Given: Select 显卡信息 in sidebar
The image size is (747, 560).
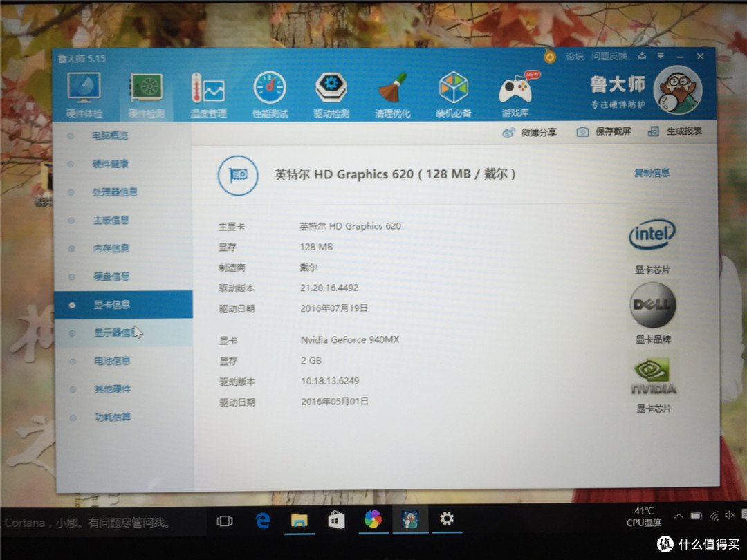Looking at the screenshot, I should click(x=123, y=304).
